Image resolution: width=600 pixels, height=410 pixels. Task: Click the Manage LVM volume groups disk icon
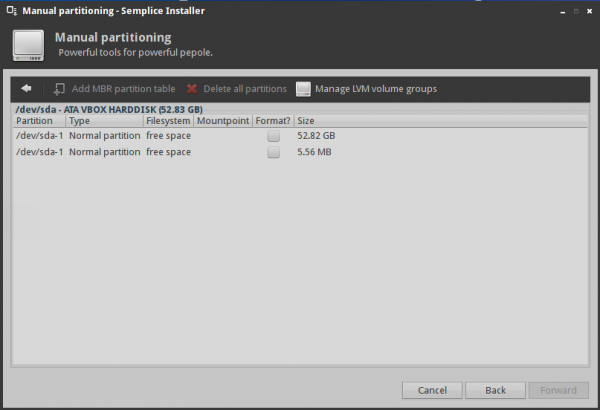303,89
